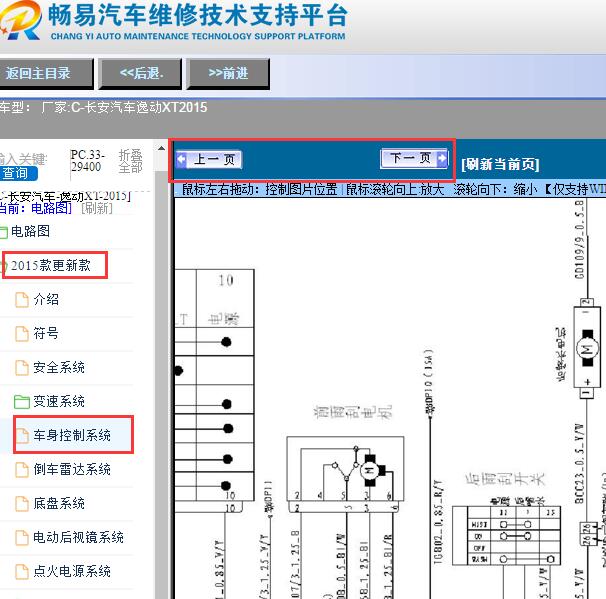
Task: Open the 符号 document item
Action: point(46,333)
